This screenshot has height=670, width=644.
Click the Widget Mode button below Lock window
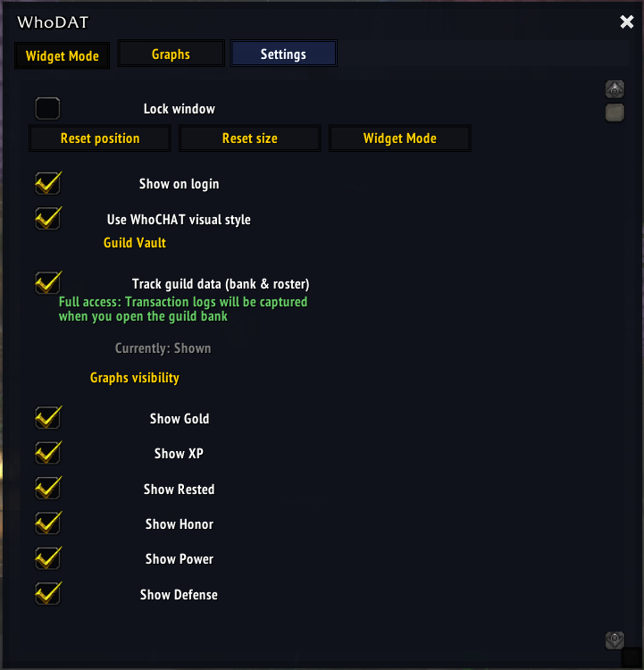point(399,138)
